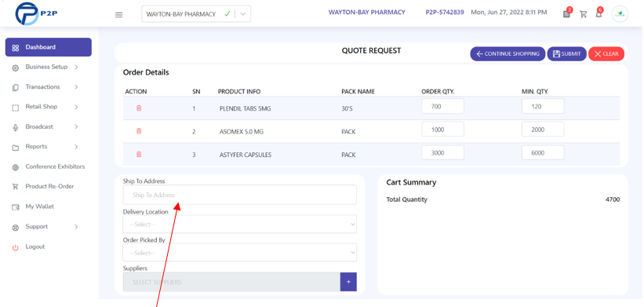Open the WAYTON-BAY PHARMACY selector dropdown
The height and width of the screenshot is (307, 644).
(x=196, y=14)
